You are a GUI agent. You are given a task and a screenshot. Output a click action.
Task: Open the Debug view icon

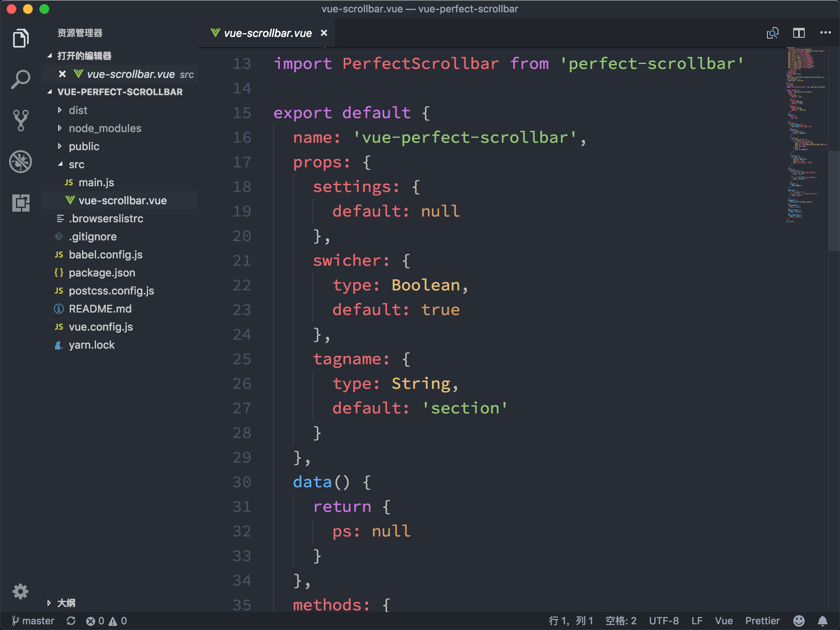21,162
